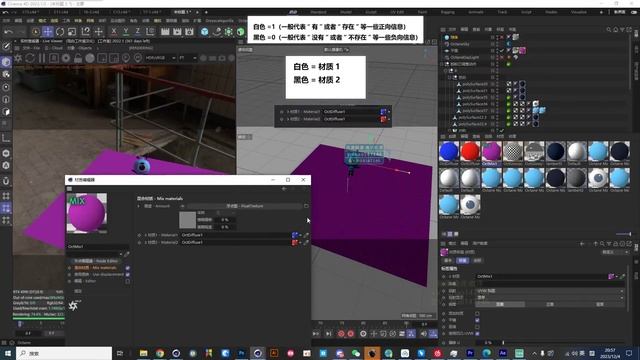This screenshot has width=640, height=360.
Task: Click the OctMix1 field in Attribute Manager
Action: point(542,276)
